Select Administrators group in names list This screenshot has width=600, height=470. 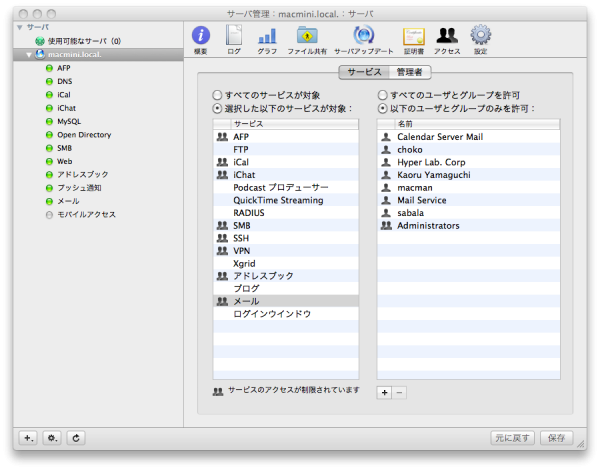coord(468,225)
